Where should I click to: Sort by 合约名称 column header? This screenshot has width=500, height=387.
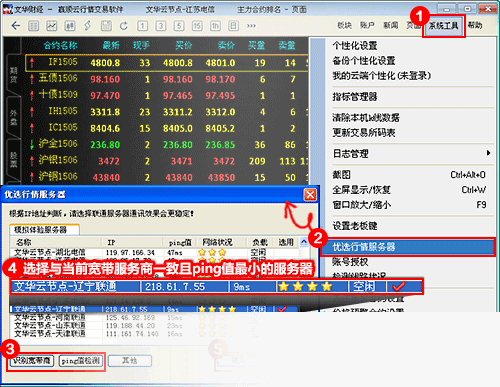tap(60, 45)
